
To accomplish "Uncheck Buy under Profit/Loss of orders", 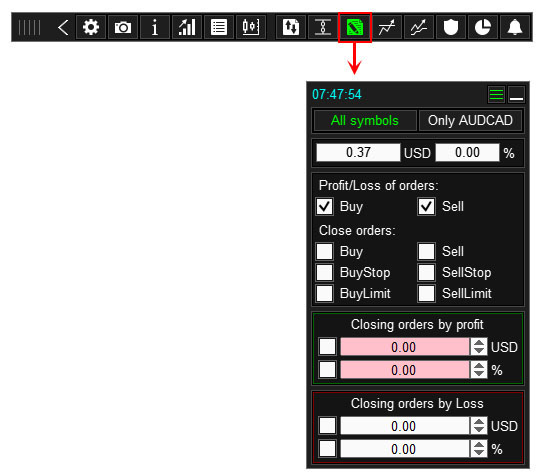I will tap(324, 206).
